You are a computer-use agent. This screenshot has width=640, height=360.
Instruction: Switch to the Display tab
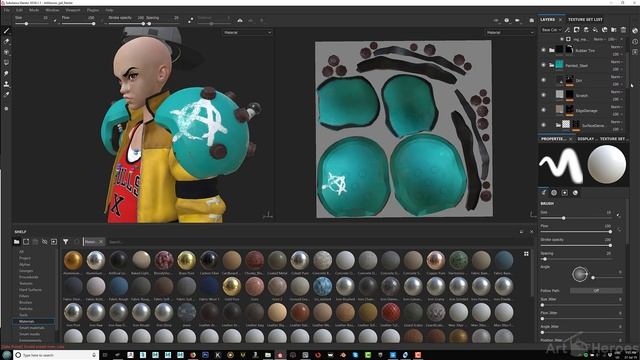587,139
